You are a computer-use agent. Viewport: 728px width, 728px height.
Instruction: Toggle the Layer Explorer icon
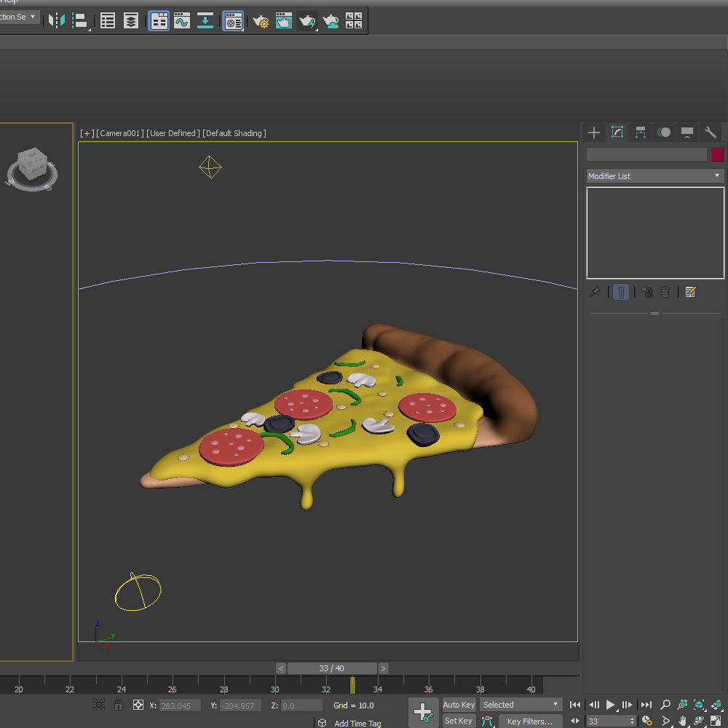point(131,21)
